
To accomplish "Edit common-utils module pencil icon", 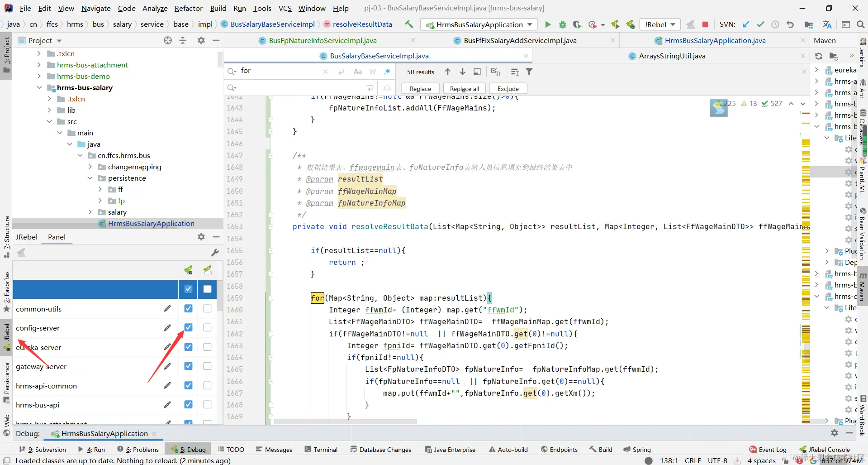I will (x=167, y=308).
